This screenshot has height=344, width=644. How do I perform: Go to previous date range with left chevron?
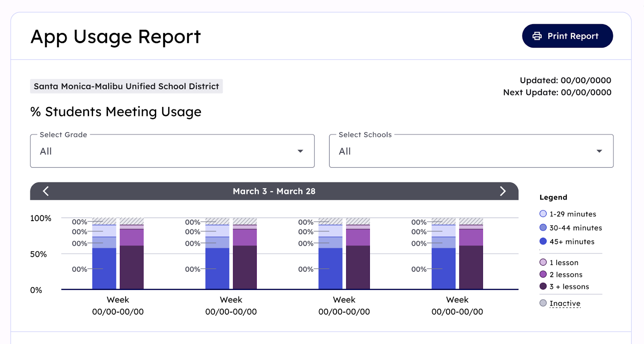click(x=46, y=191)
